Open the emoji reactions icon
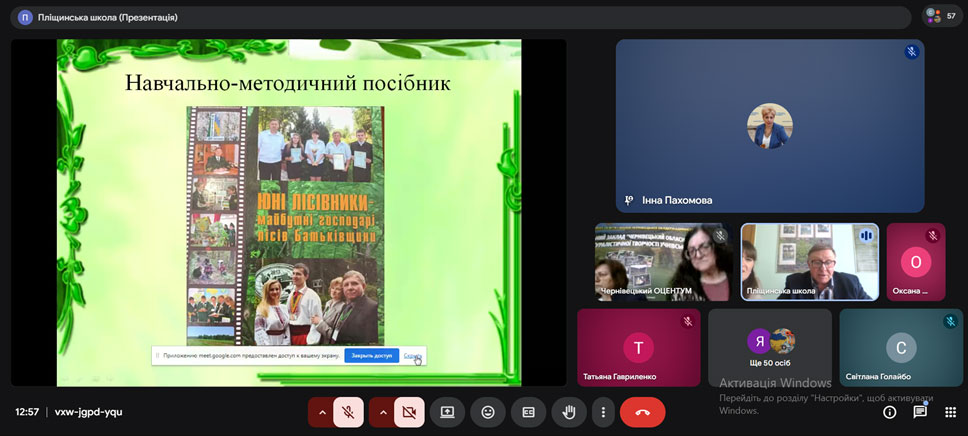Image resolution: width=968 pixels, height=436 pixels. pyautogui.click(x=488, y=412)
